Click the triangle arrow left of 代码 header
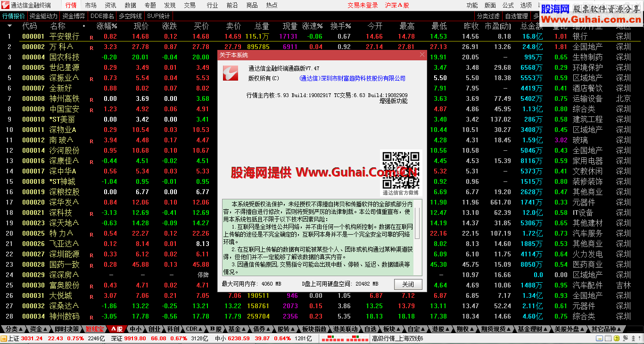The width and height of the screenshot is (644, 344). (9, 26)
